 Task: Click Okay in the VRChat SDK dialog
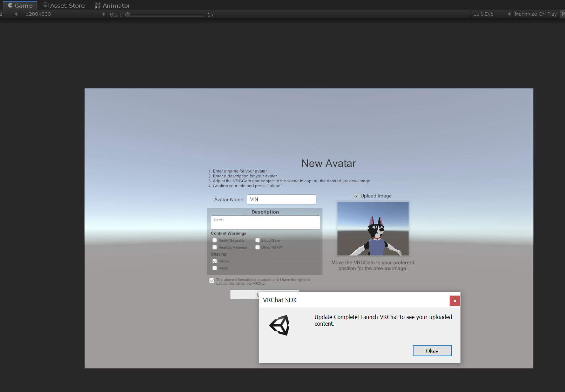pos(432,351)
